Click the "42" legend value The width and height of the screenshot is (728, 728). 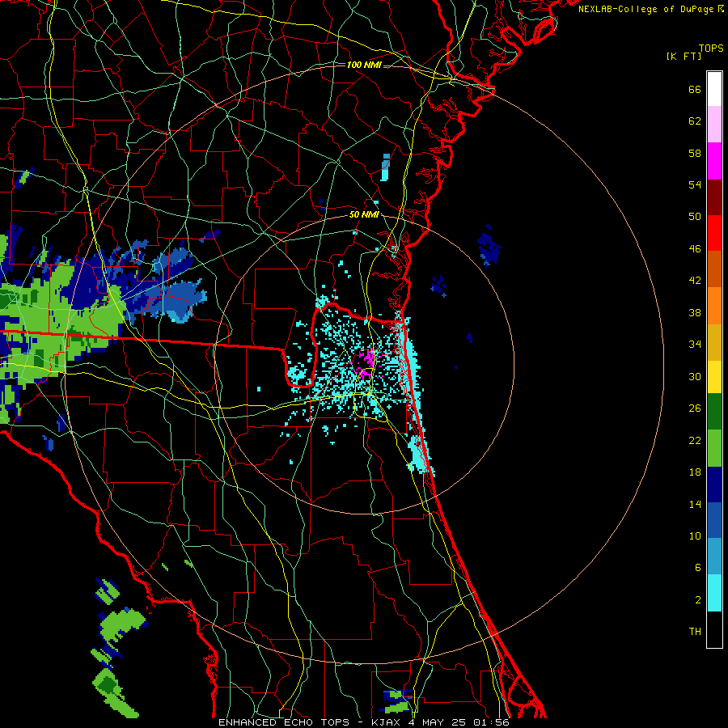(695, 281)
